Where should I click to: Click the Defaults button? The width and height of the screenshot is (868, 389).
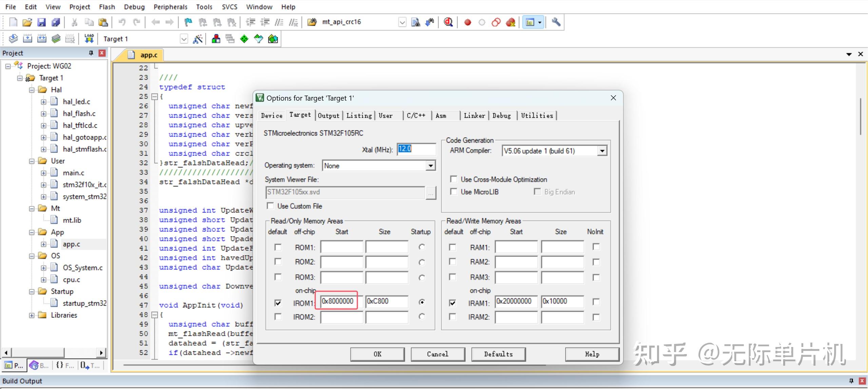click(x=498, y=354)
